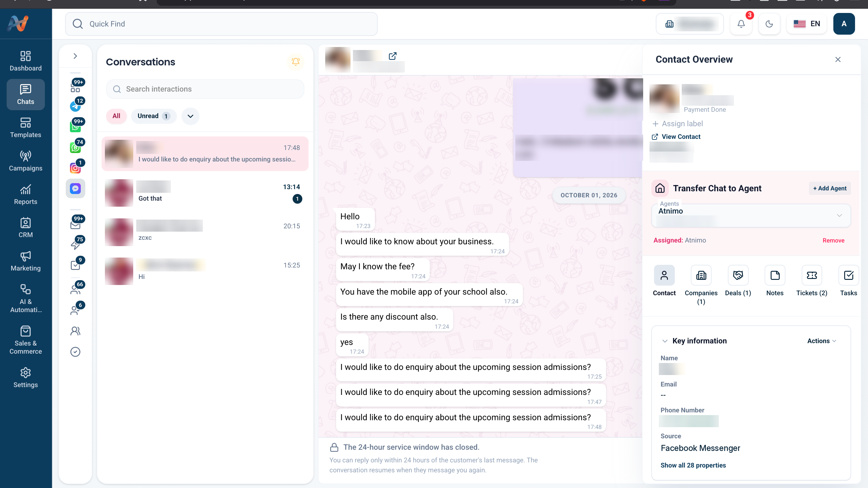Open contact in new window icon

(392, 56)
